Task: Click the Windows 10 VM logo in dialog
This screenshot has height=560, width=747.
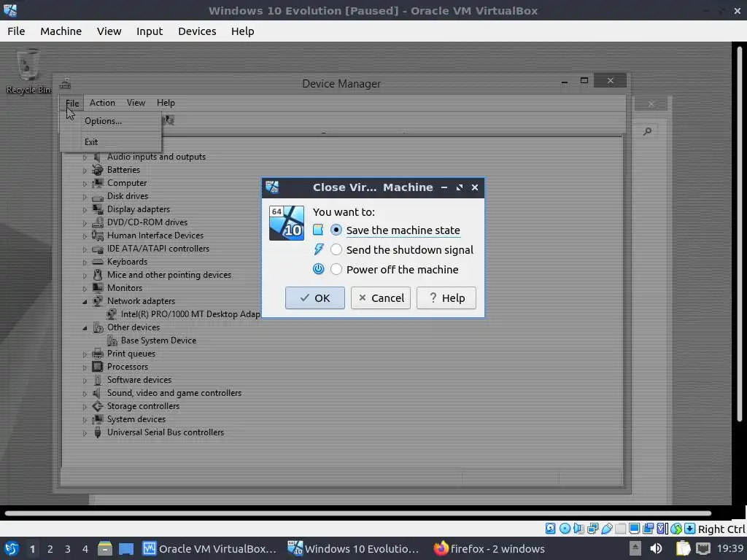Action: tap(286, 223)
